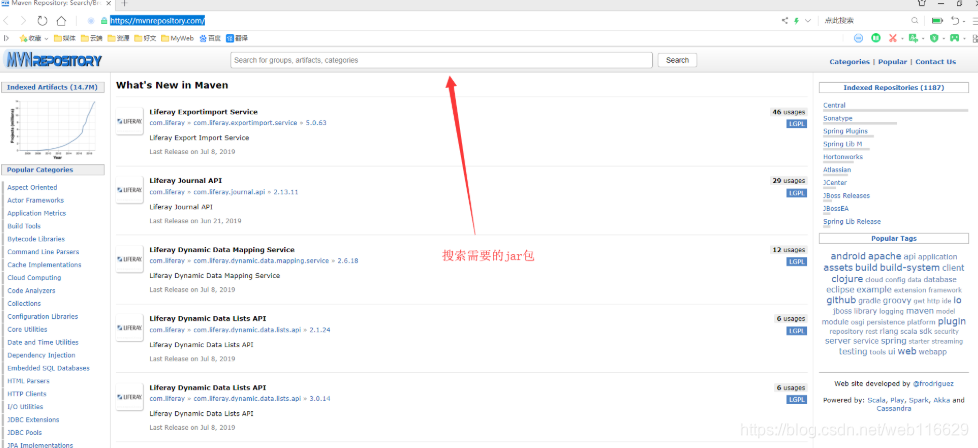Open Aspect Oriented category
This screenshot has height=448, width=978.
point(32,187)
